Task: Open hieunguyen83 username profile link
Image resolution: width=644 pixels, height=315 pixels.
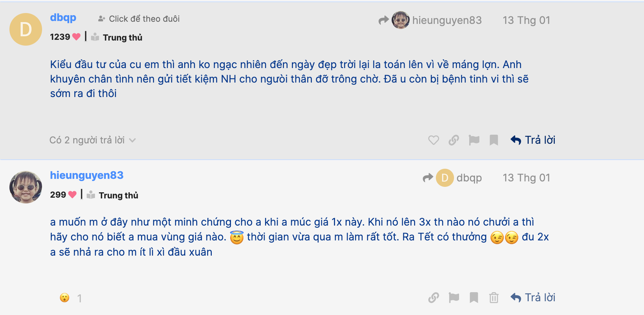Action: point(87,175)
